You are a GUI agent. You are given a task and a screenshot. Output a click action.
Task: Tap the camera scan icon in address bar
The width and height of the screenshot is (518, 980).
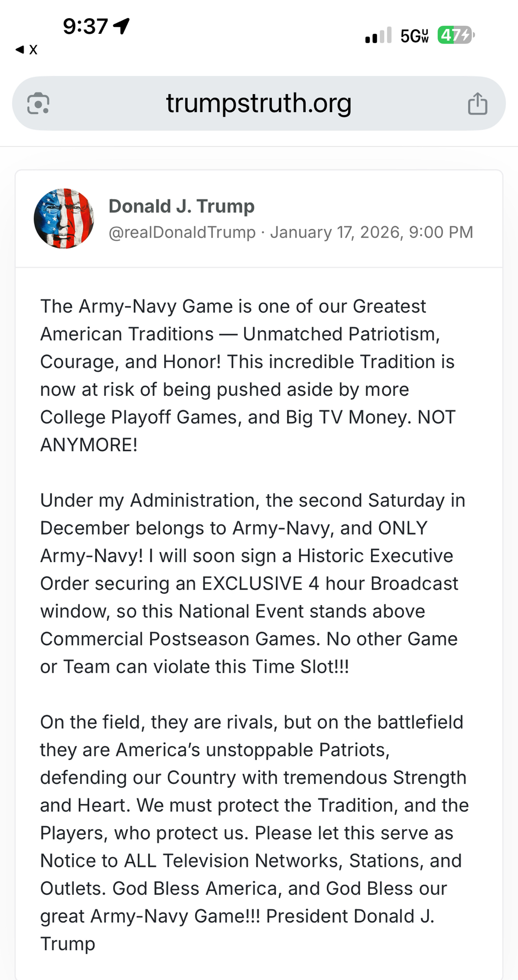[38, 103]
